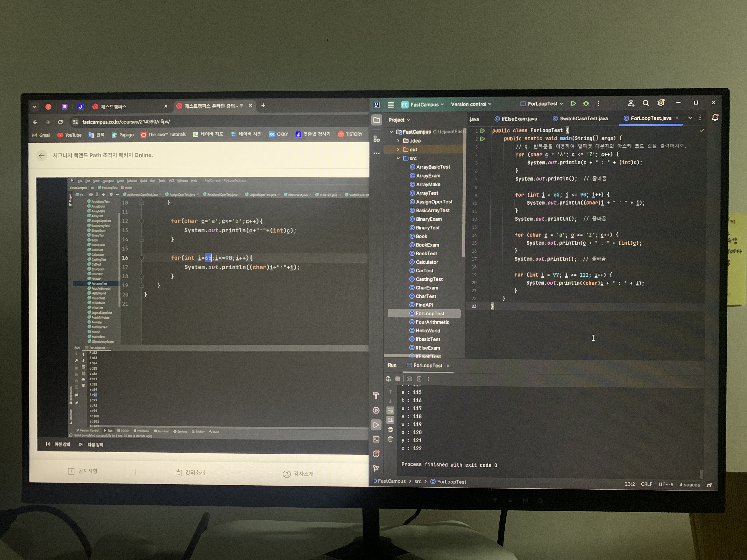747x560 pixels.
Task: Click the Rerun ForLoopTest icon in Run panel
Action: pyautogui.click(x=388, y=379)
